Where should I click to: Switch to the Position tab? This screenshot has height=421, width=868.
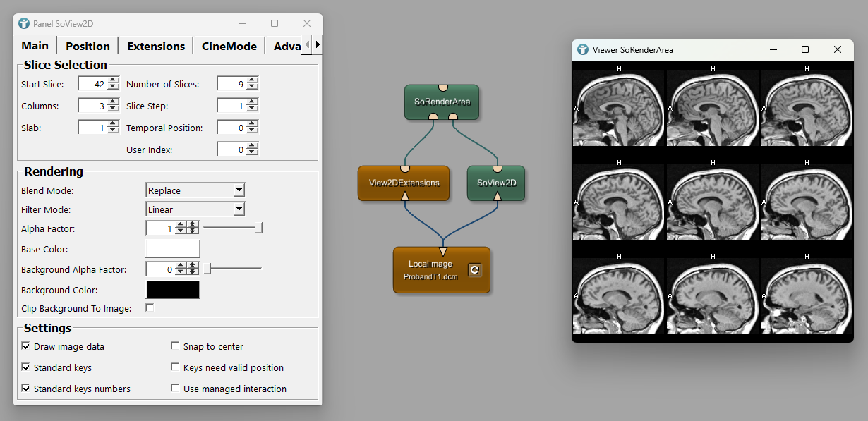point(88,46)
